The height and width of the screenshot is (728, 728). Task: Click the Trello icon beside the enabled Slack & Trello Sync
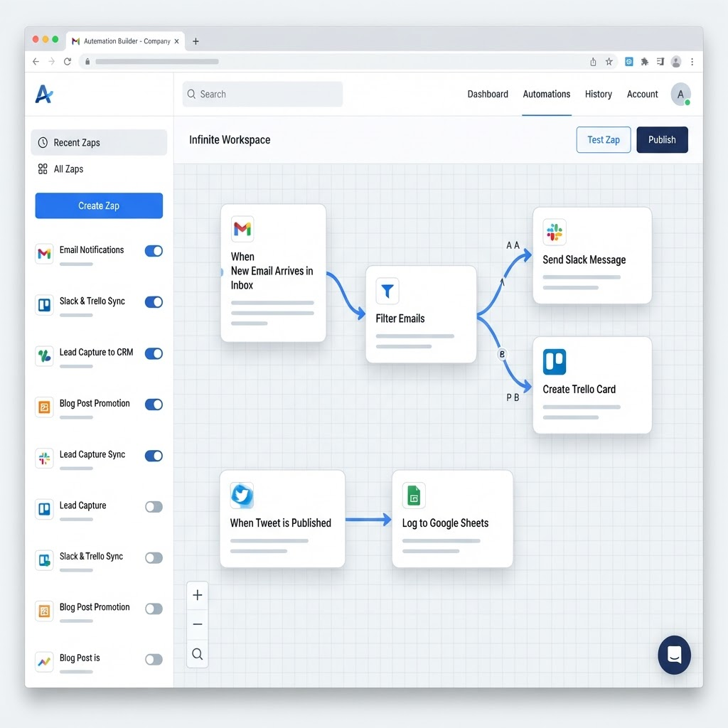(44, 305)
